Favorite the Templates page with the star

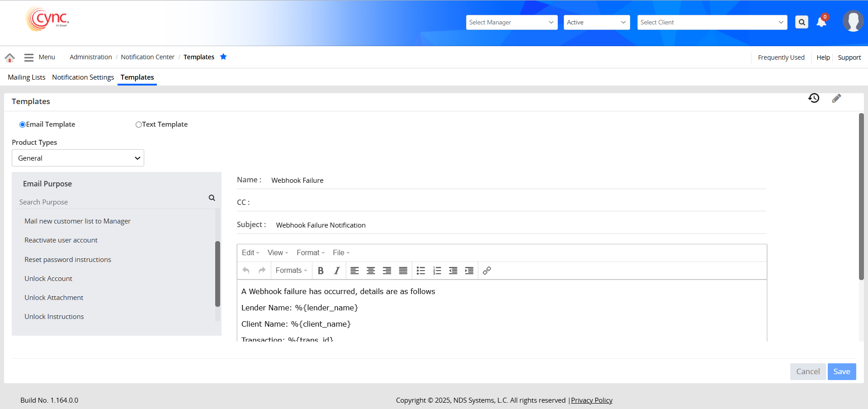pyautogui.click(x=223, y=57)
